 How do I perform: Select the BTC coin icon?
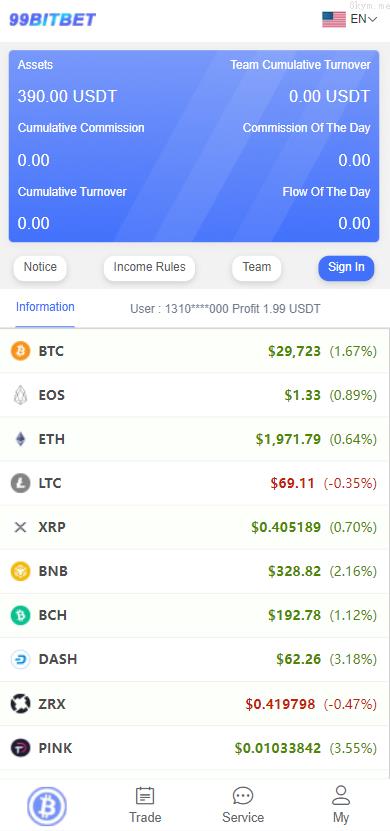click(20, 351)
